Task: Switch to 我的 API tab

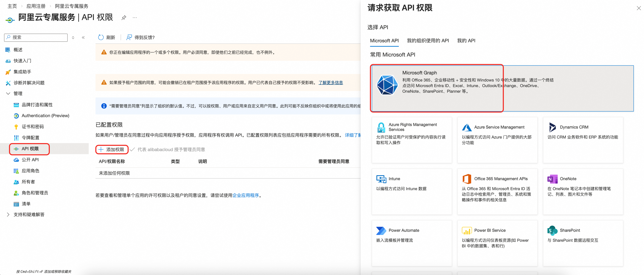Action: pyautogui.click(x=466, y=41)
